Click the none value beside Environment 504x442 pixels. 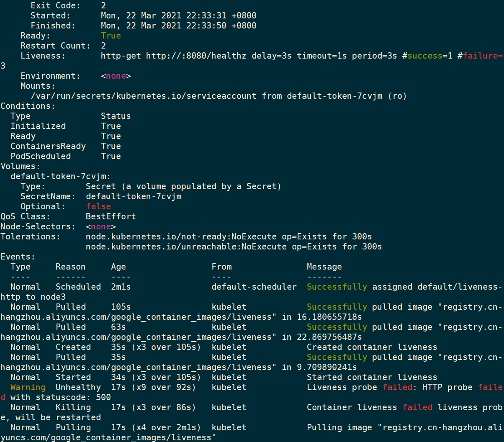[116, 76]
